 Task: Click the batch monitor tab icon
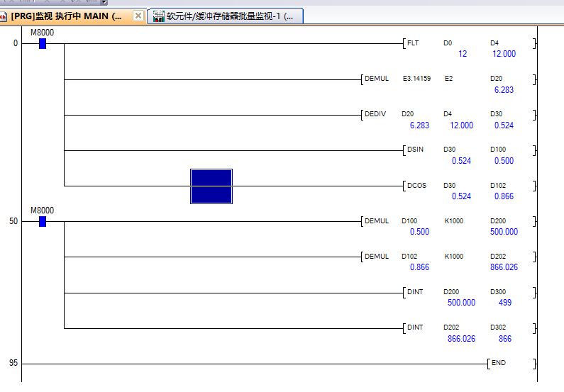[159, 16]
